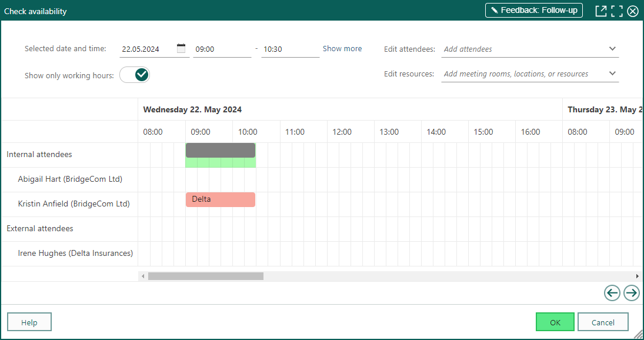Viewport: 644px width, 340px height.
Task: Close the Check availability dialog
Action: click(x=633, y=11)
